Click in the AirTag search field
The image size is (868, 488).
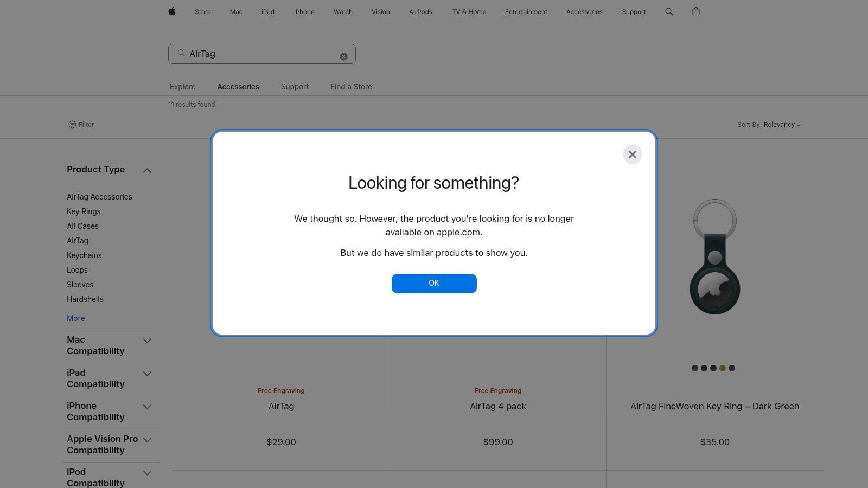click(x=262, y=54)
